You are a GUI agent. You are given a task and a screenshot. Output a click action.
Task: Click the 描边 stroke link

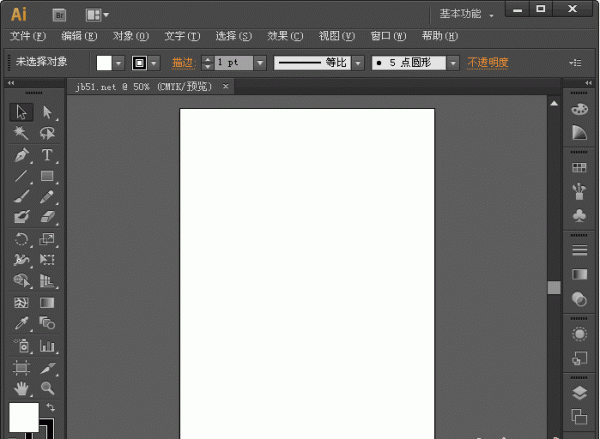pos(183,63)
